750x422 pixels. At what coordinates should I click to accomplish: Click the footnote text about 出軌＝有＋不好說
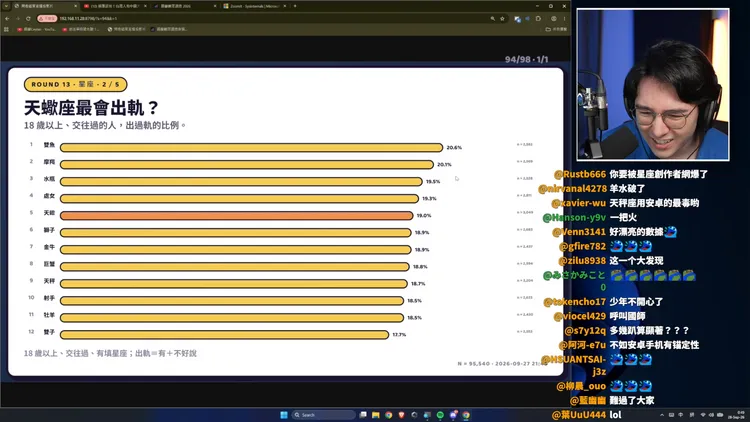click(x=110, y=354)
